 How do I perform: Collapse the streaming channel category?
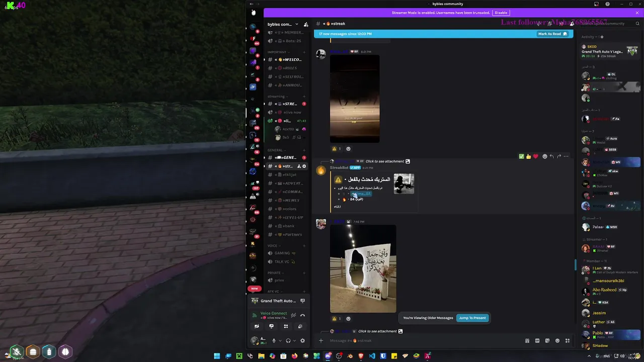(x=278, y=97)
